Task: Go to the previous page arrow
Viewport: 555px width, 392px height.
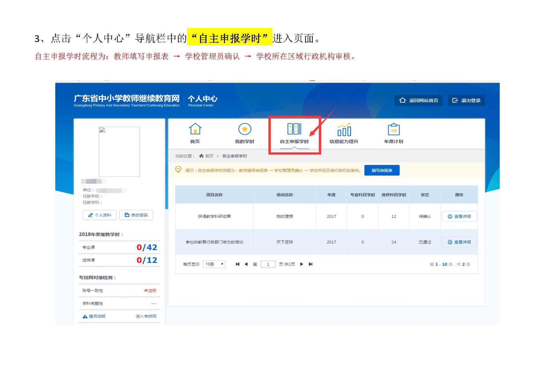Action: tap(246, 264)
